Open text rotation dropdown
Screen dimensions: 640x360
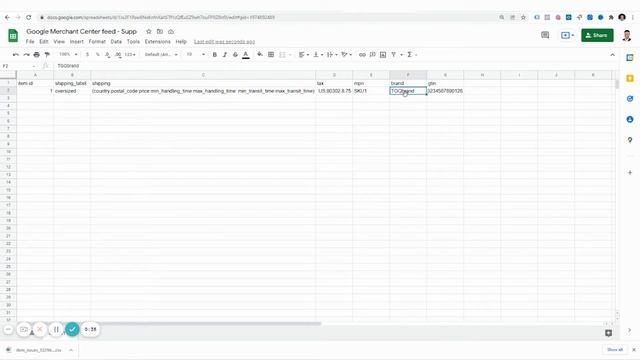pos(347,55)
